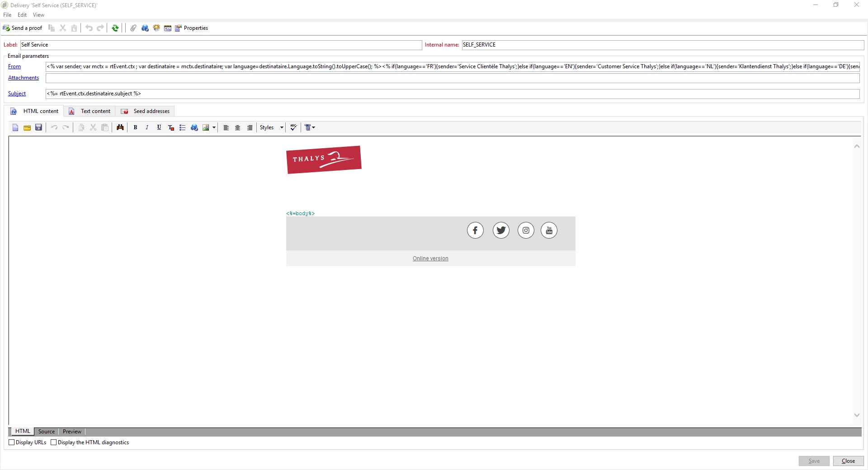Image resolution: width=868 pixels, height=470 pixels.
Task: Open the Edit menu
Action: 22,15
